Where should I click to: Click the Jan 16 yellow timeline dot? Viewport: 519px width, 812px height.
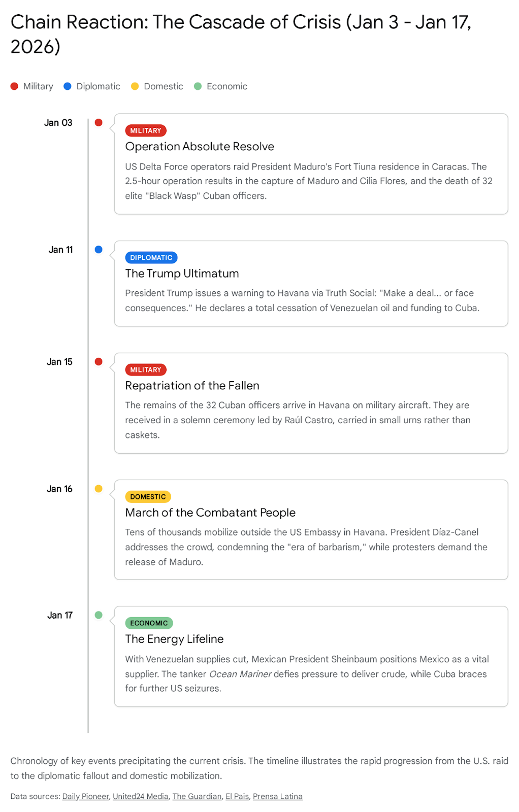click(x=99, y=489)
